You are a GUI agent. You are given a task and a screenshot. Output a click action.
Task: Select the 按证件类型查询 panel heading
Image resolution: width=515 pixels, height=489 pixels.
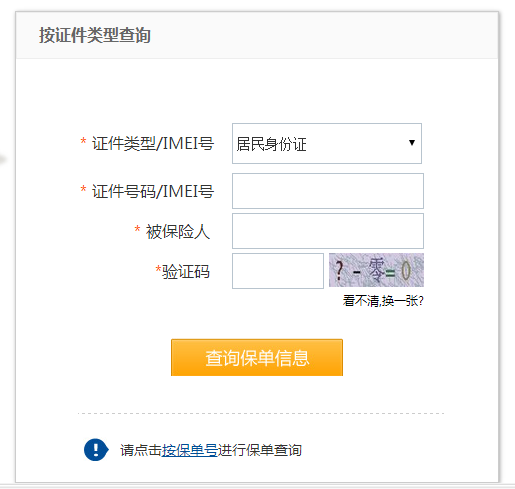[95, 35]
